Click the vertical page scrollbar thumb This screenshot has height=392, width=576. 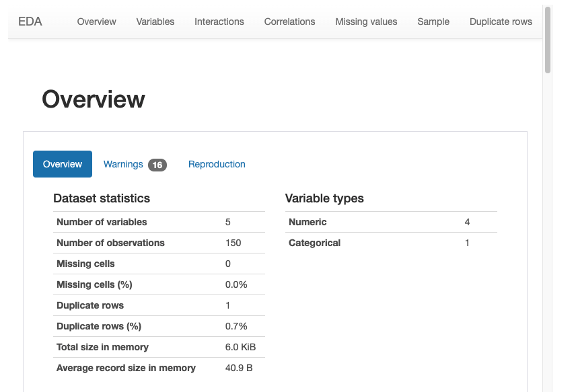click(x=548, y=40)
